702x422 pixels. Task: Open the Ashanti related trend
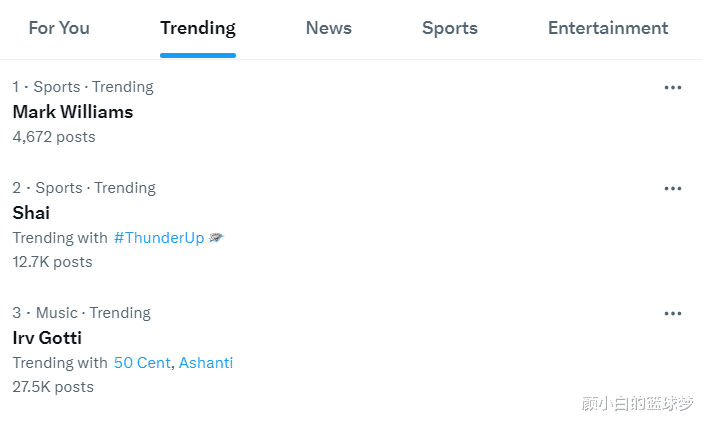coord(206,362)
